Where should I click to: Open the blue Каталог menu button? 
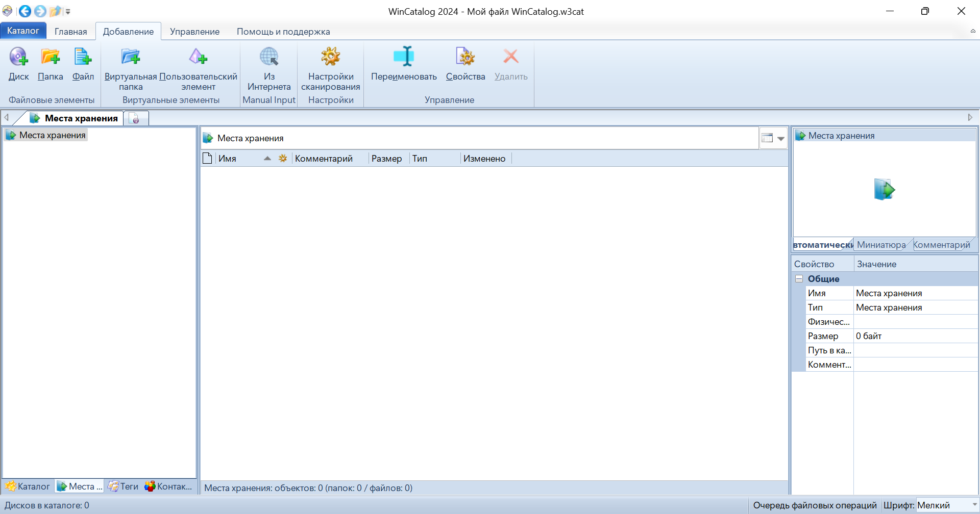pyautogui.click(x=23, y=31)
